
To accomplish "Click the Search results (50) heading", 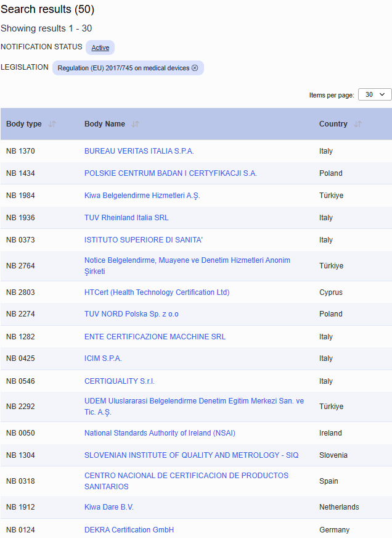I will point(47,9).
